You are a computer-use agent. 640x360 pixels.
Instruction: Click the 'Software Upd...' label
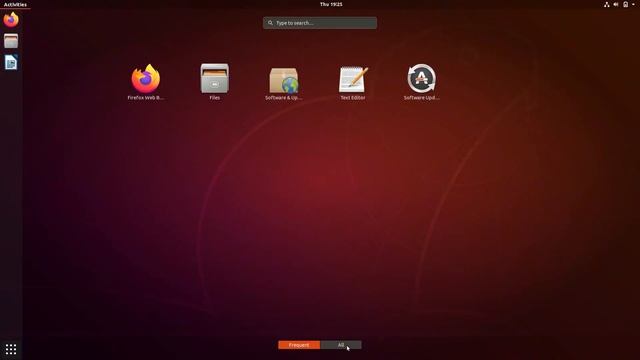[x=422, y=98]
